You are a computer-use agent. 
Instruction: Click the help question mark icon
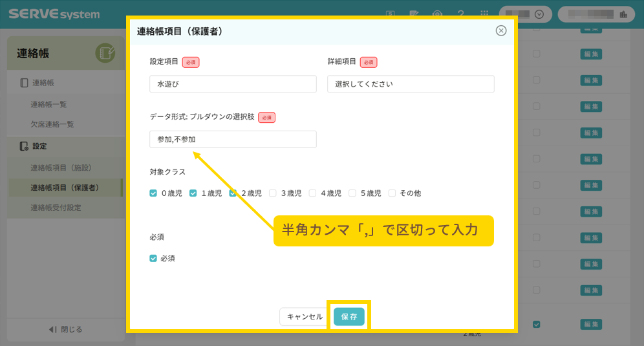pos(461,14)
